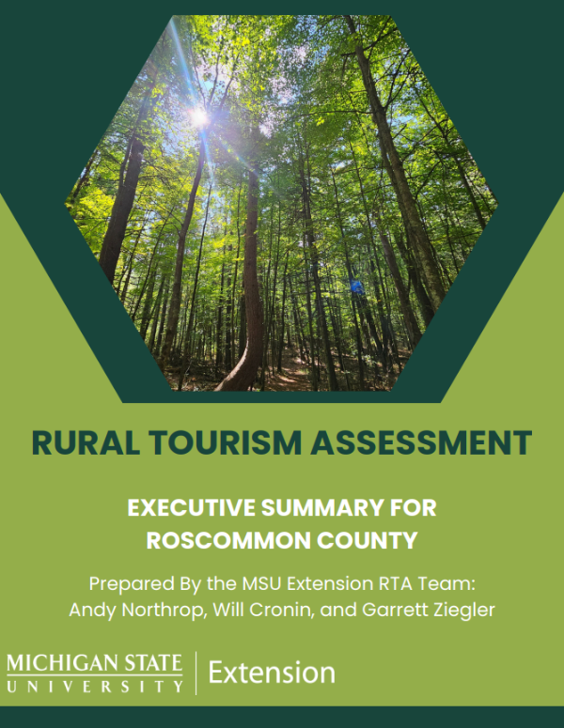Click the vertical divider in the logo

click(196, 673)
